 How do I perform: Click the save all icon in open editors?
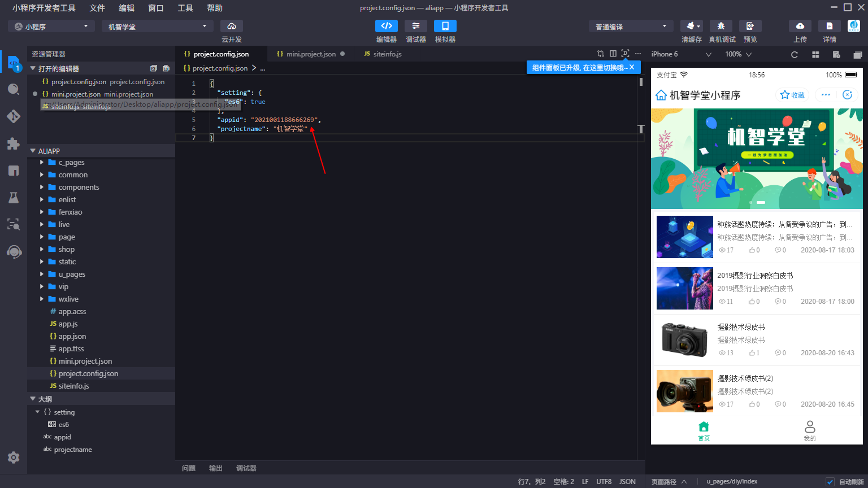point(166,68)
